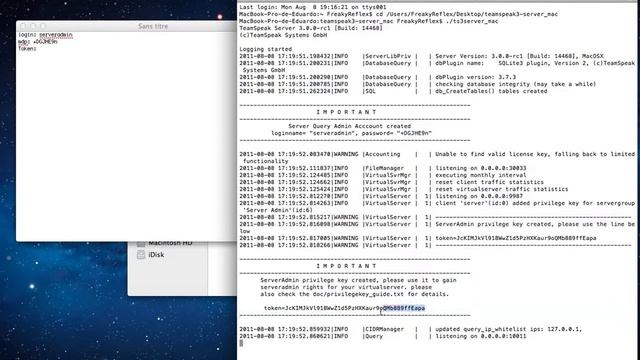Click IMPORTANT heading above Server Query Admin
The width and height of the screenshot is (640, 360).
[347, 112]
